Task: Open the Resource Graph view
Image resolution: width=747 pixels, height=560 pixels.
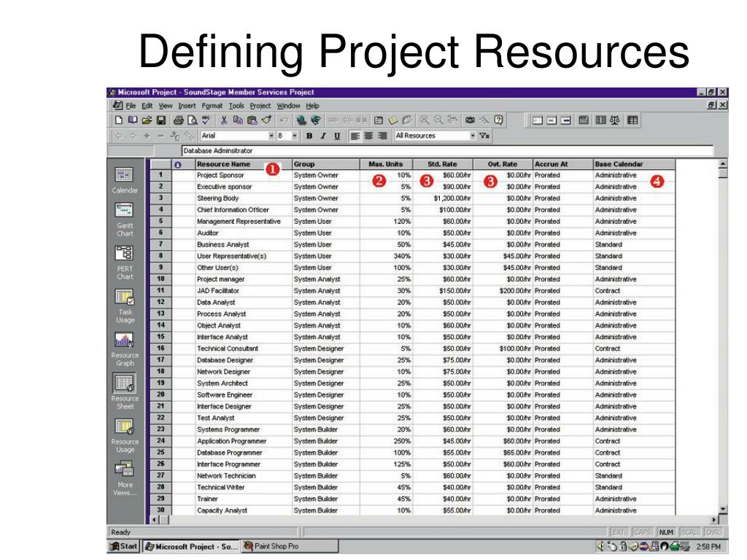Action: coord(124,349)
